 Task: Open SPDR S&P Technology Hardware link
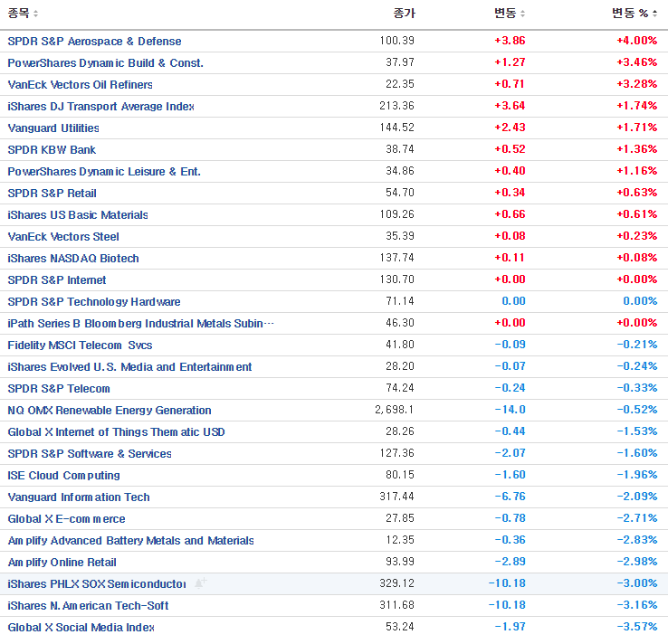94,302
